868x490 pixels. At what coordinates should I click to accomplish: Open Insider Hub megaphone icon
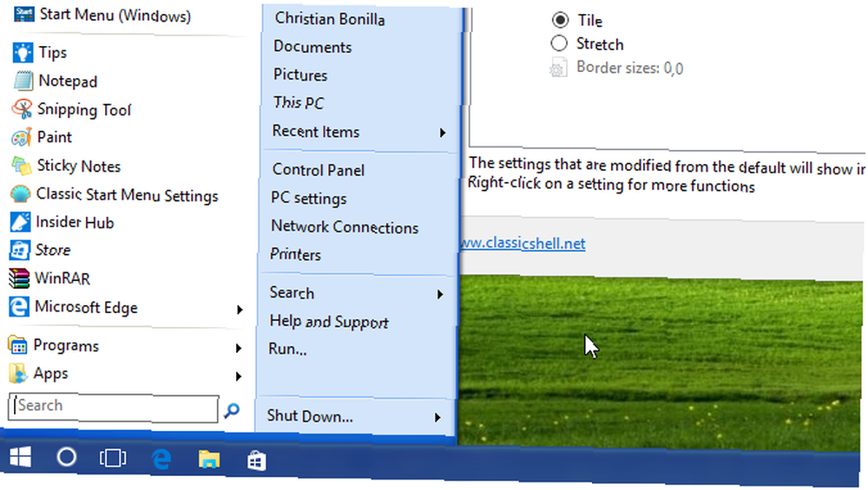[20, 222]
